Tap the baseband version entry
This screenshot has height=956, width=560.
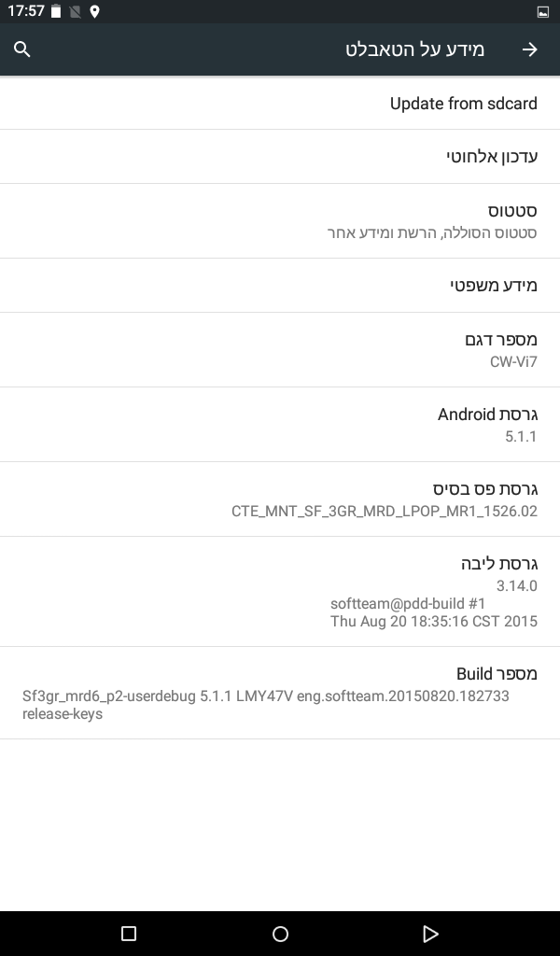(280, 499)
